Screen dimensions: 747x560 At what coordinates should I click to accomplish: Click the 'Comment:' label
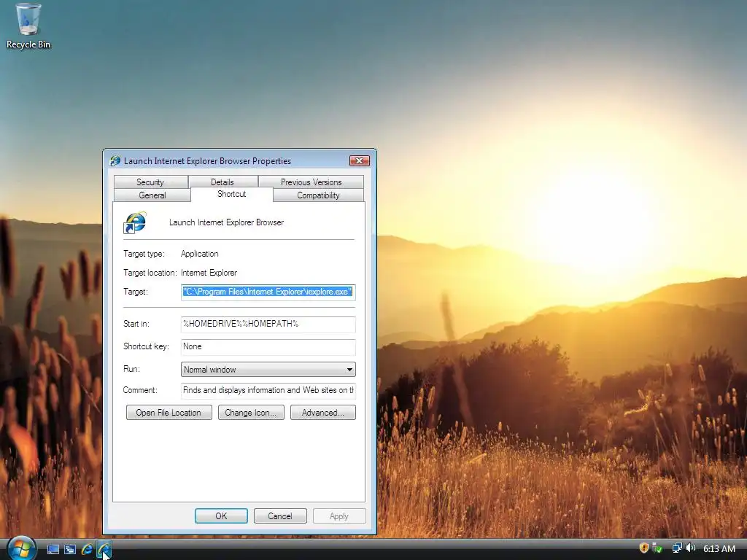[140, 390]
